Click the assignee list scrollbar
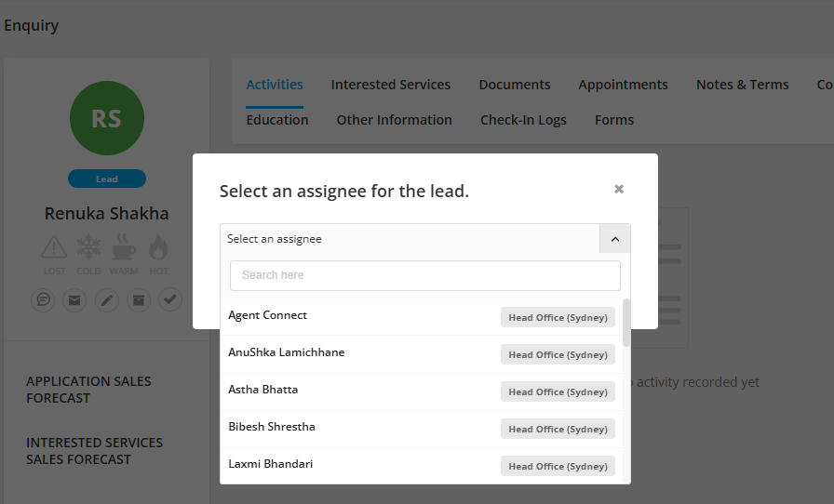 click(626, 322)
